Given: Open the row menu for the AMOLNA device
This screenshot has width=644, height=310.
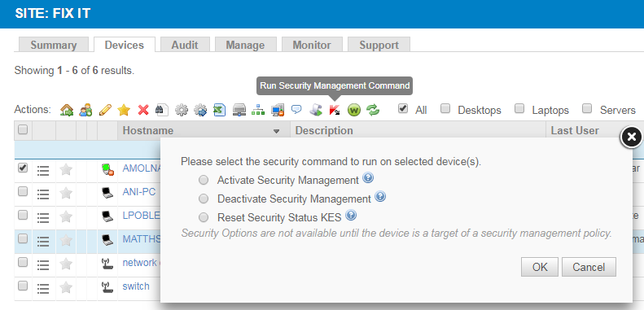Looking at the screenshot, I should [43, 170].
